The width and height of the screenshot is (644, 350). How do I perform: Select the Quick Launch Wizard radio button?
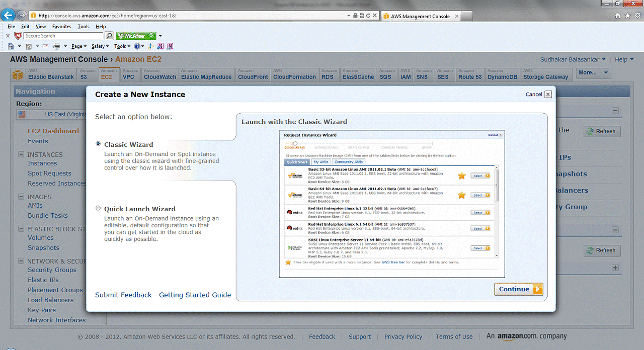click(98, 208)
